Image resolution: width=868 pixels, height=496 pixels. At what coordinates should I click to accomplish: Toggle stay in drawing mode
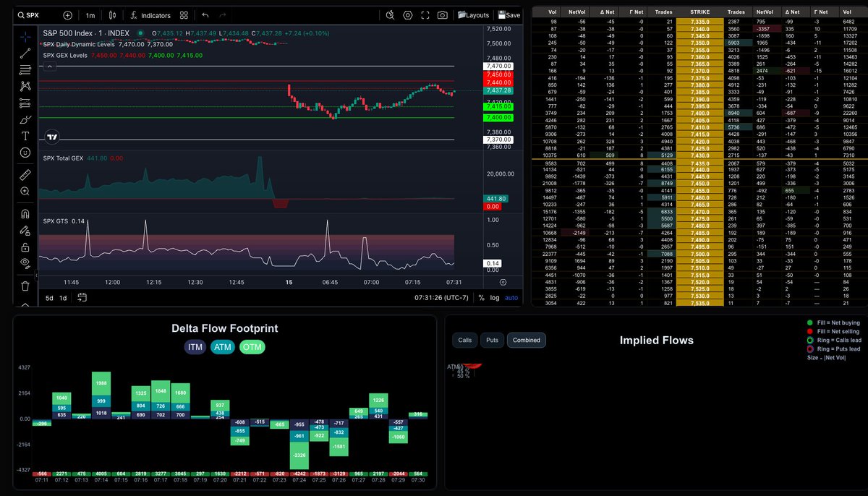25,230
